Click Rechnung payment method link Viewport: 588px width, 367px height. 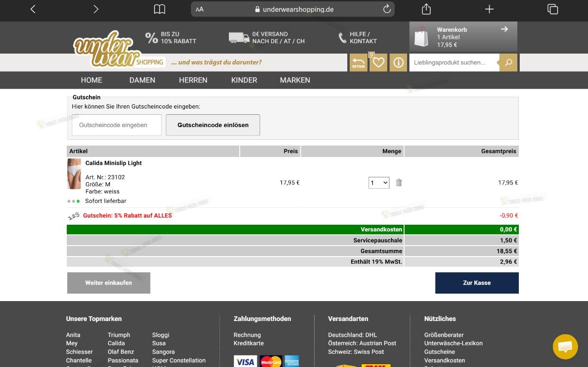(x=247, y=335)
